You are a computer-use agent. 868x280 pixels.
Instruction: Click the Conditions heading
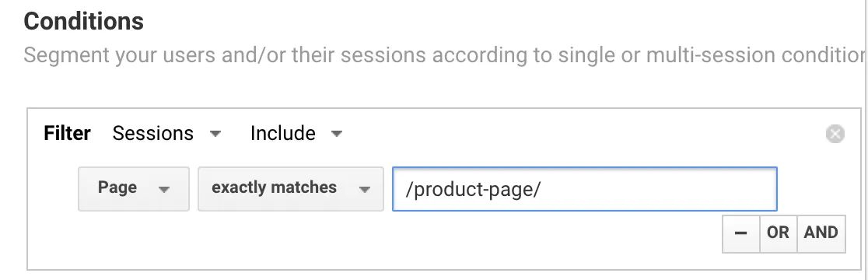(x=83, y=22)
